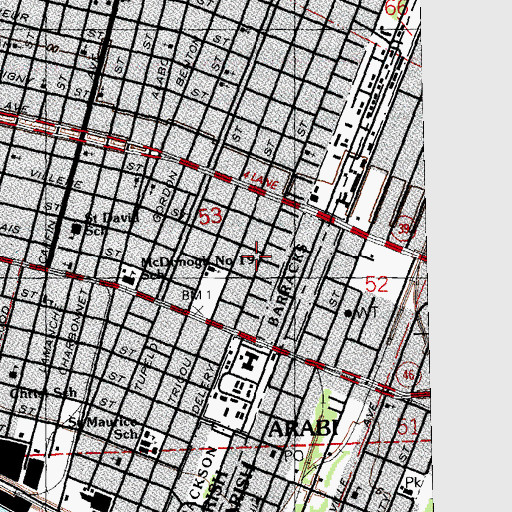Click the route 39 highway shield
This screenshot has height=512, width=512.
click(x=403, y=228)
